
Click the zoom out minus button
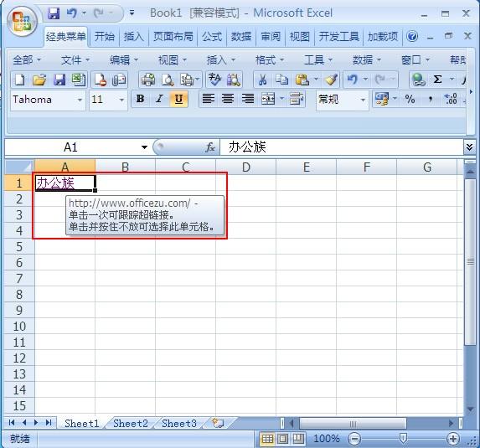point(354,439)
